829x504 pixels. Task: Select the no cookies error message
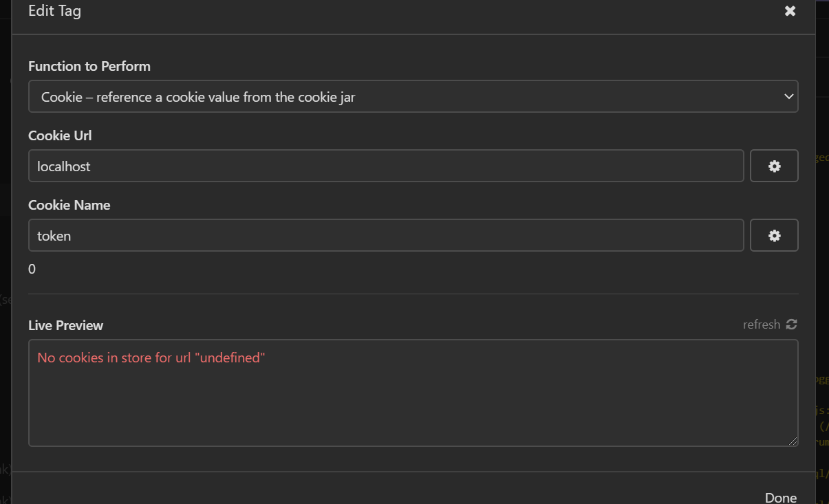(151, 358)
